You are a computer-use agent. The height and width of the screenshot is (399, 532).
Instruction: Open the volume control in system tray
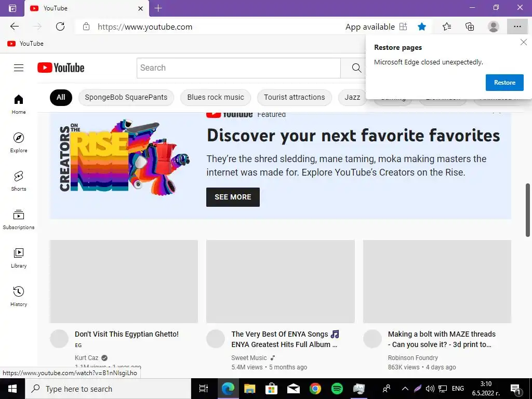[430, 389]
